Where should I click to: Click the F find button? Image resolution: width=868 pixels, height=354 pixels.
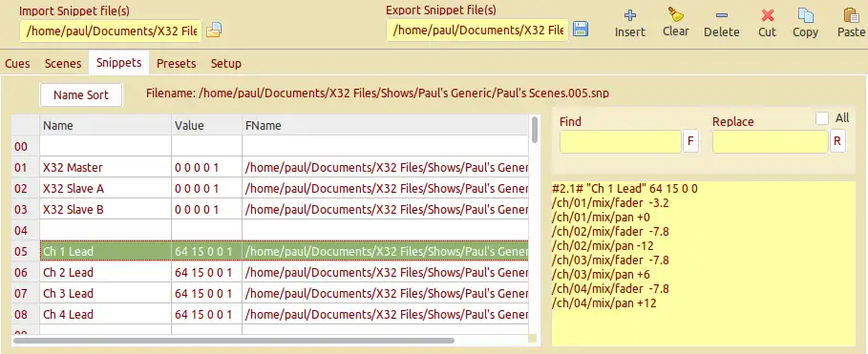(690, 141)
